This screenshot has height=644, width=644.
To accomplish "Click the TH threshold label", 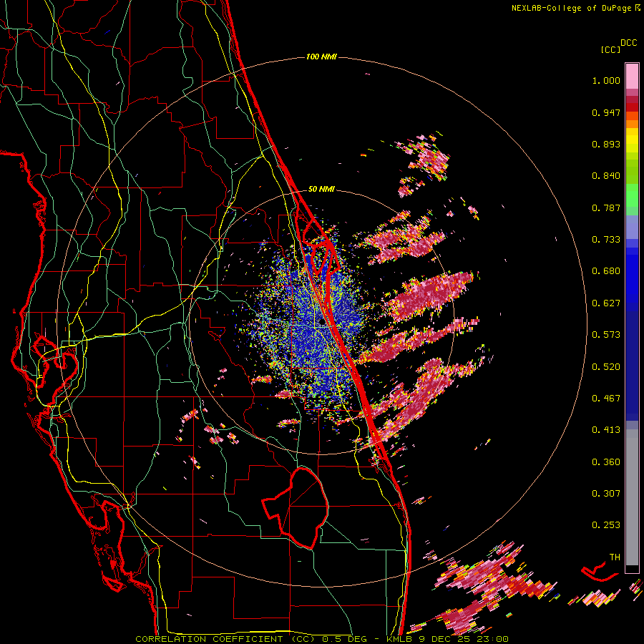I will click(615, 557).
